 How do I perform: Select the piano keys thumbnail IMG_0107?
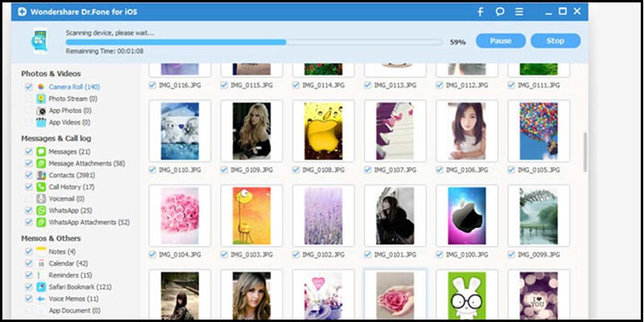[395, 131]
